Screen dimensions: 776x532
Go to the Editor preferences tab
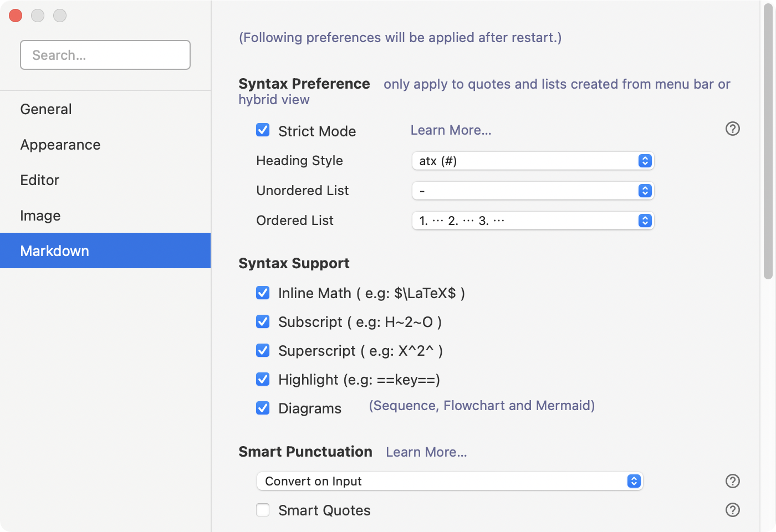(39, 180)
